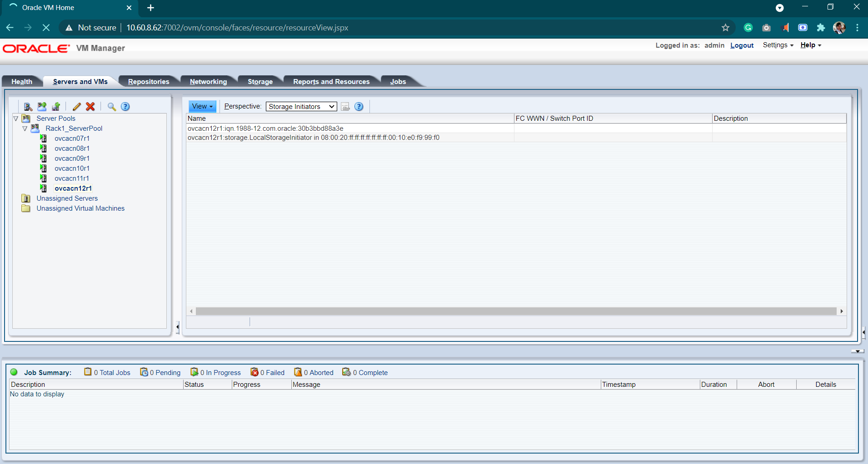Click the Logout link
The width and height of the screenshot is (868, 464).
coord(742,45)
